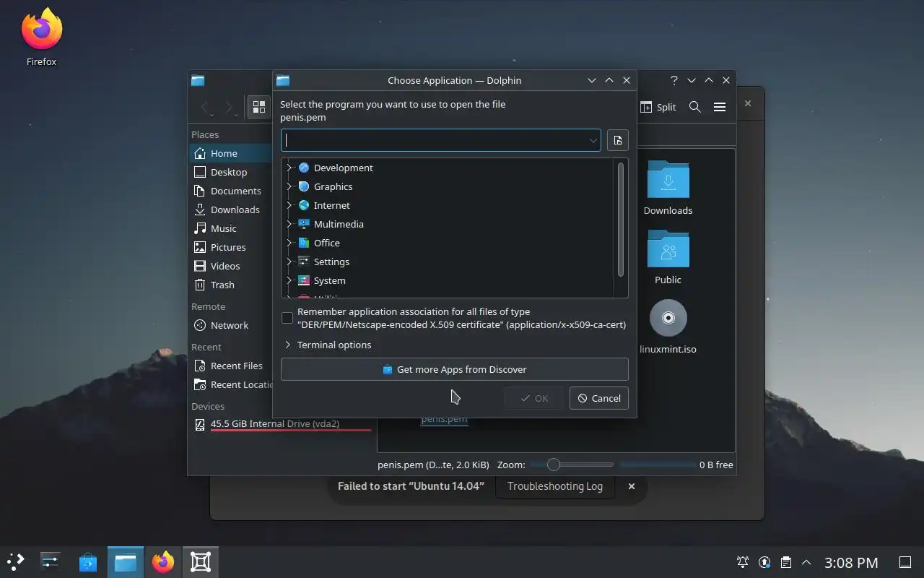924x578 pixels.
Task: Expand the Office category
Action: pos(289,243)
